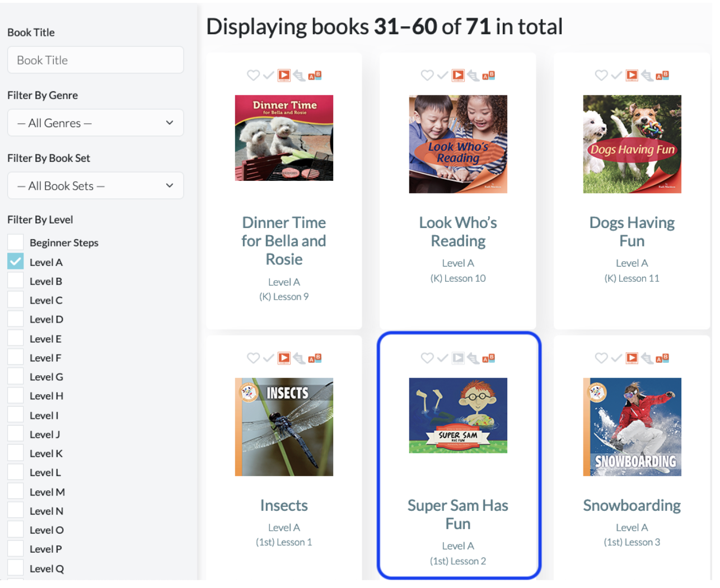This screenshot has height=588, width=720.
Task: Click winged shoe icon on Dinner Time card
Action: 300,75
